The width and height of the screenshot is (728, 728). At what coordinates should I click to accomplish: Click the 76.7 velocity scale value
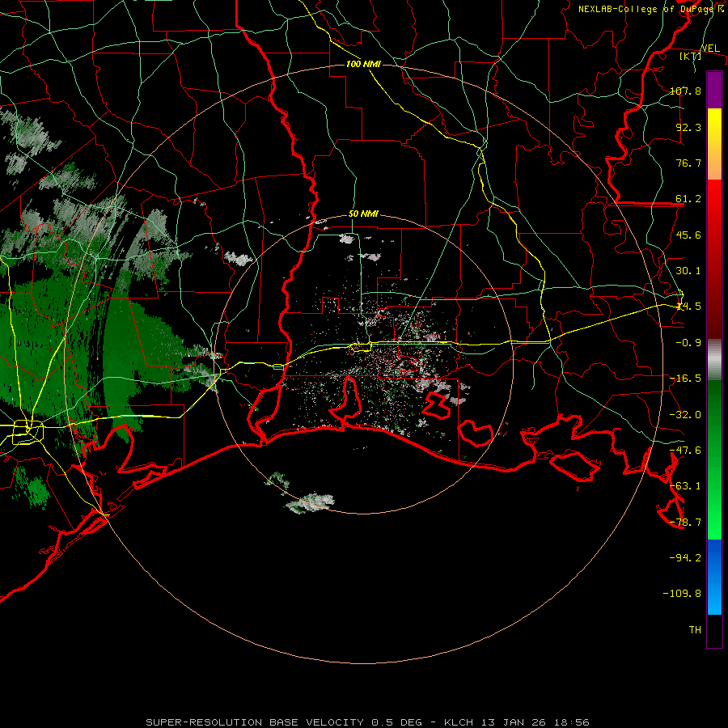coord(688,163)
